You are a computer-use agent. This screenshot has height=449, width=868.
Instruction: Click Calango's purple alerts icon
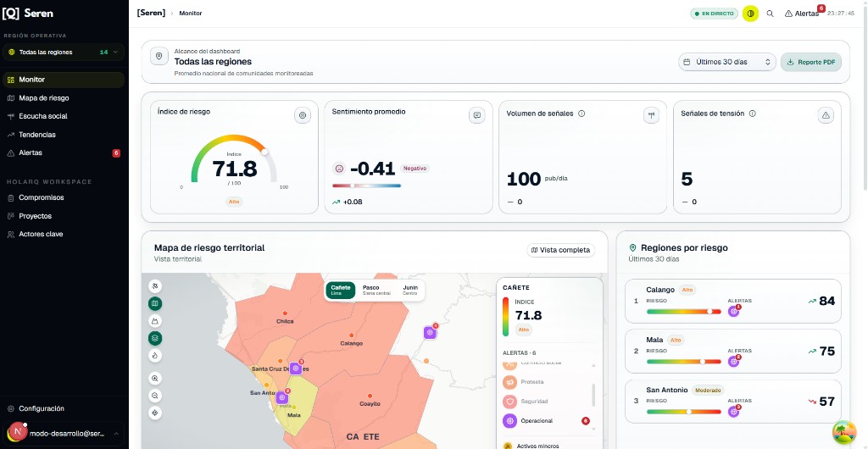pos(734,311)
